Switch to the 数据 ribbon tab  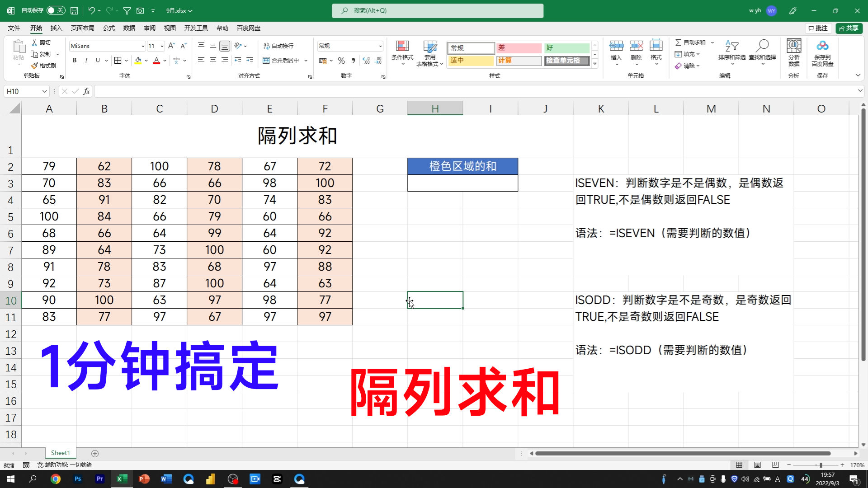coord(129,28)
